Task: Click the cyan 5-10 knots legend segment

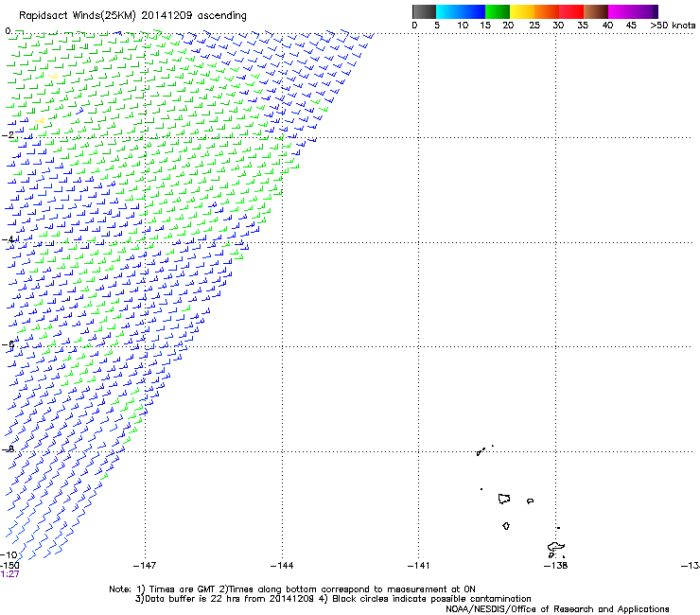Action: [448, 11]
